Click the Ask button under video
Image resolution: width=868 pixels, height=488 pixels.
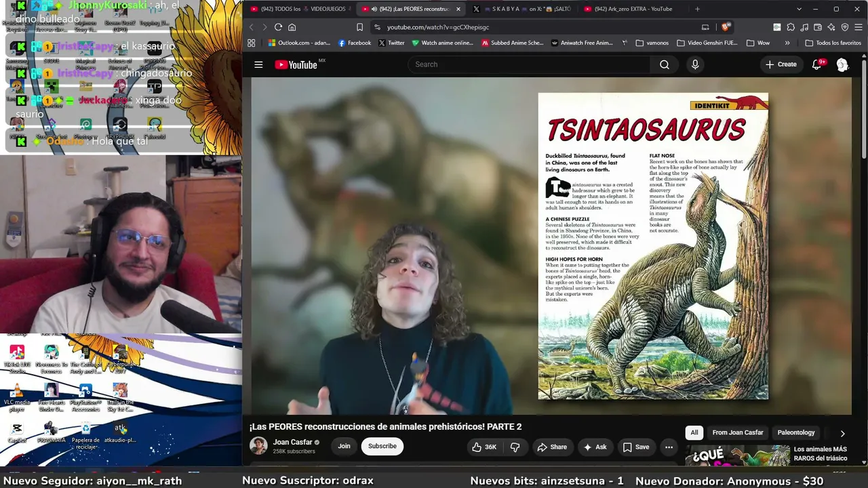pos(595,447)
